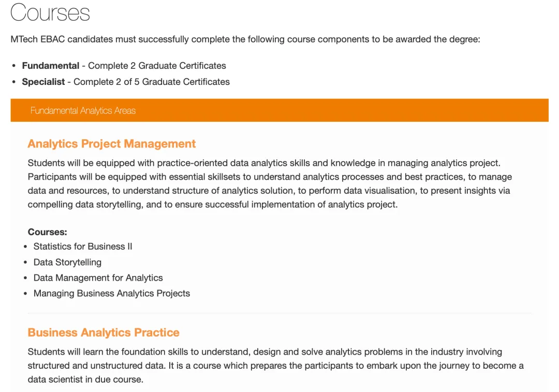Open the Data Storytelling course

coord(67,262)
